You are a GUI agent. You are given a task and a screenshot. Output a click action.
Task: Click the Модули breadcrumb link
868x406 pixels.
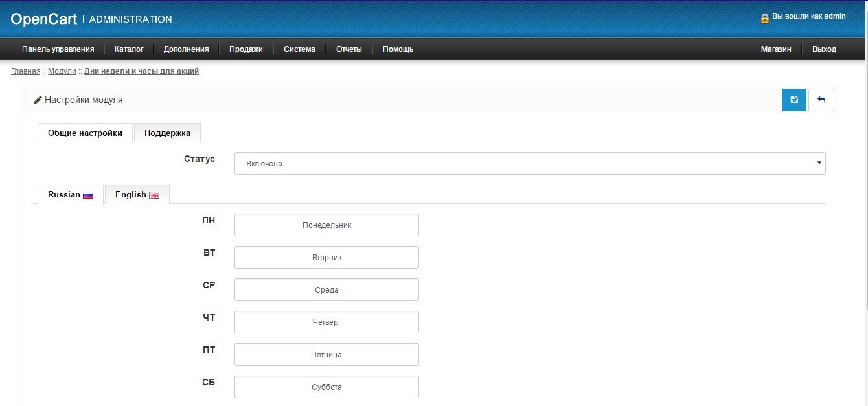click(x=62, y=71)
